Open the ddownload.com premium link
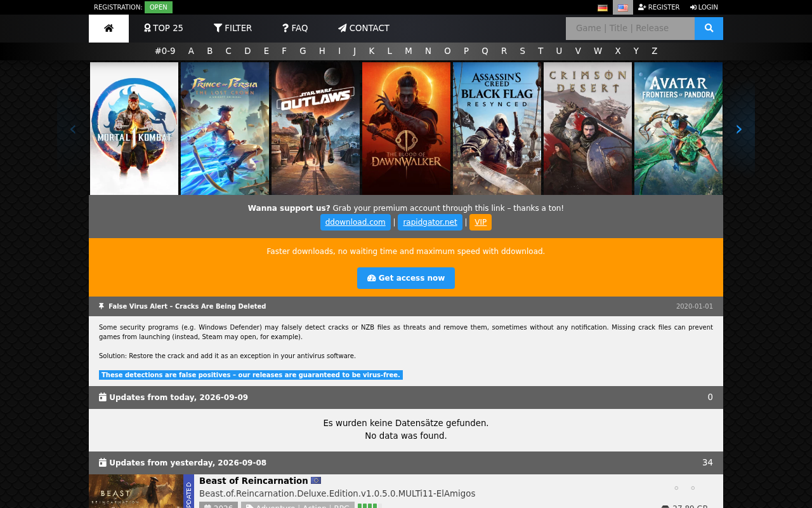This screenshot has height=508, width=812. pyautogui.click(x=355, y=222)
